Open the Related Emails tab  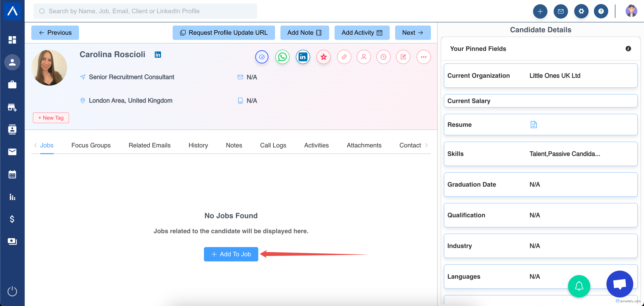click(x=149, y=145)
